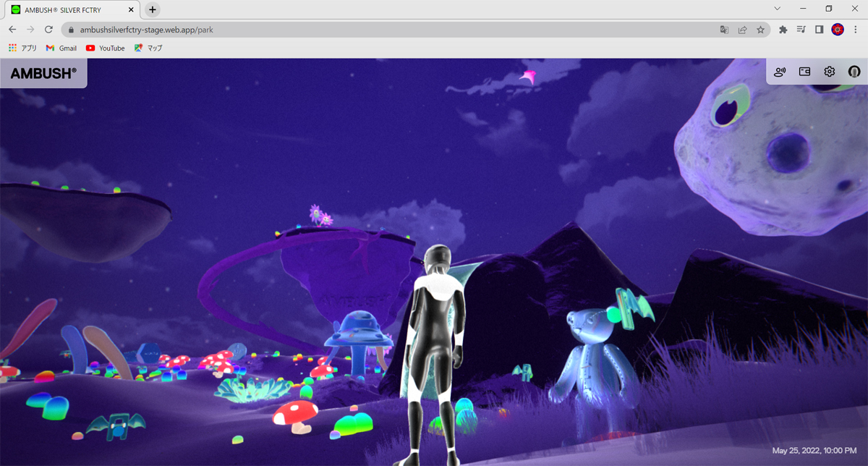Bookmark this page with the star icon
Screen dimensions: 868x466
click(760, 30)
